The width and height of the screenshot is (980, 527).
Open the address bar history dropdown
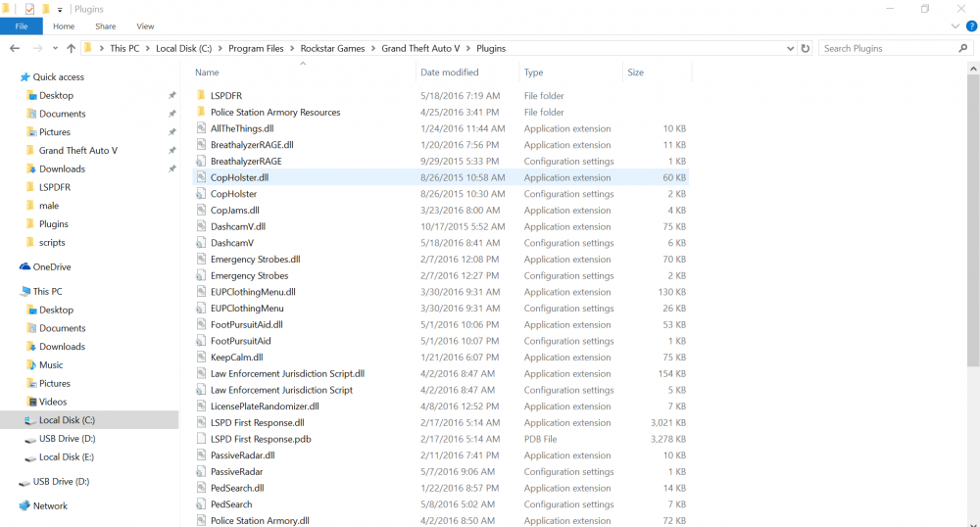790,48
